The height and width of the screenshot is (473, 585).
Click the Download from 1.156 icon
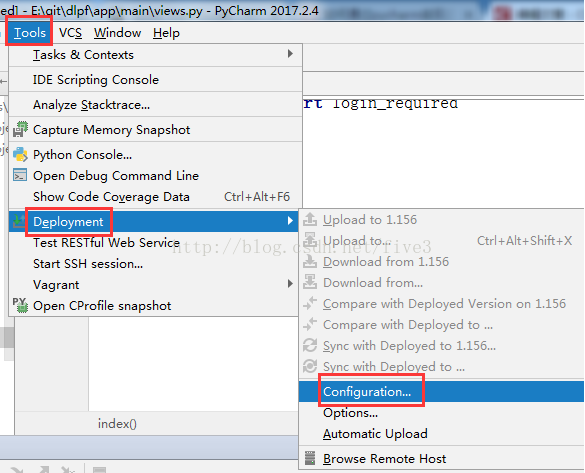click(310, 261)
